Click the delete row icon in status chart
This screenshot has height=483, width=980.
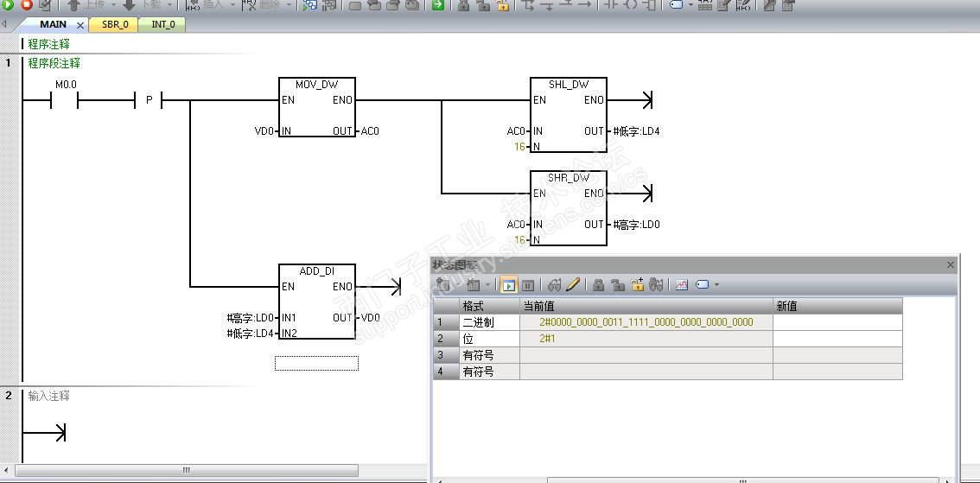click(x=473, y=285)
